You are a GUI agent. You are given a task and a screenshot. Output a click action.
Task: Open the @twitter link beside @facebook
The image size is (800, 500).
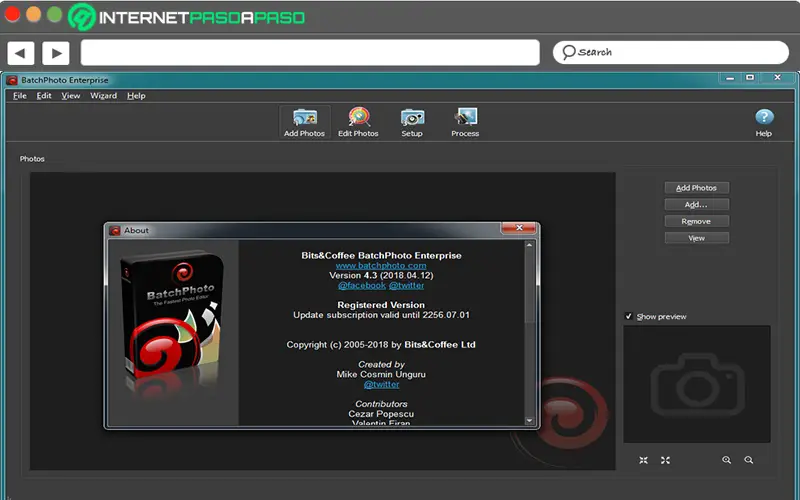[407, 285]
